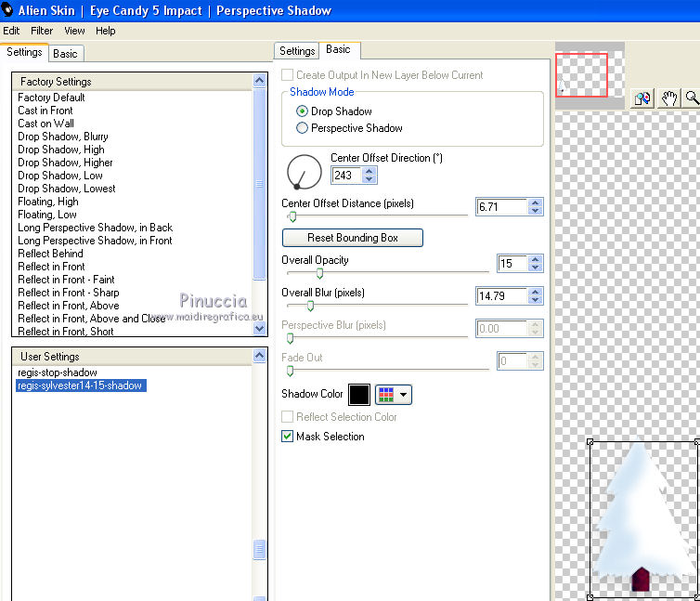Select Reflect in Front - Faint preset
Screen dimensions: 700x601
pyautogui.click(x=66, y=280)
